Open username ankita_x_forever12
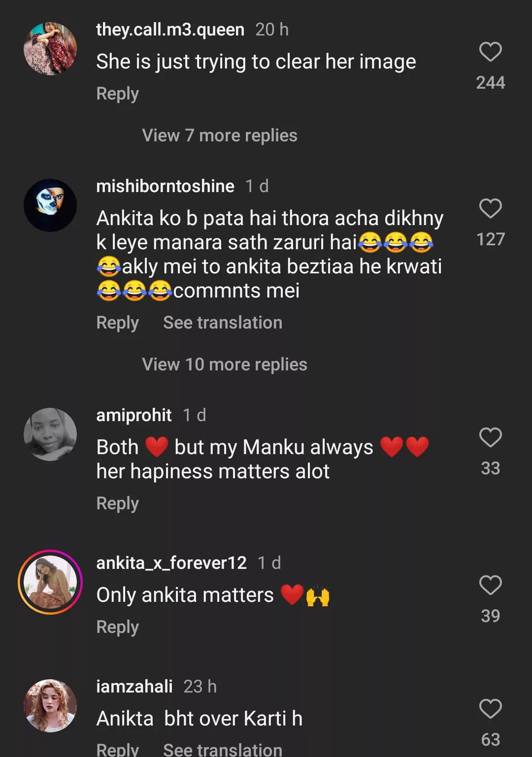This screenshot has height=757, width=532. click(171, 562)
